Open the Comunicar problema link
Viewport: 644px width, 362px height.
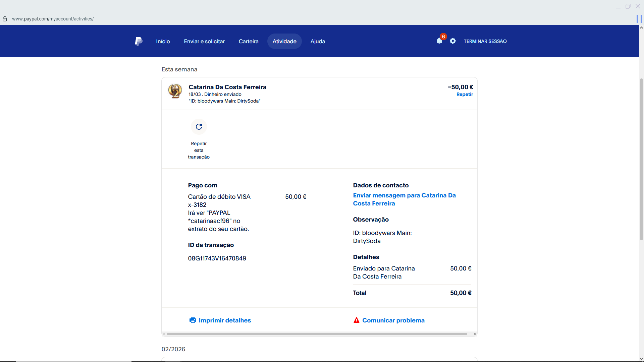[x=393, y=320]
